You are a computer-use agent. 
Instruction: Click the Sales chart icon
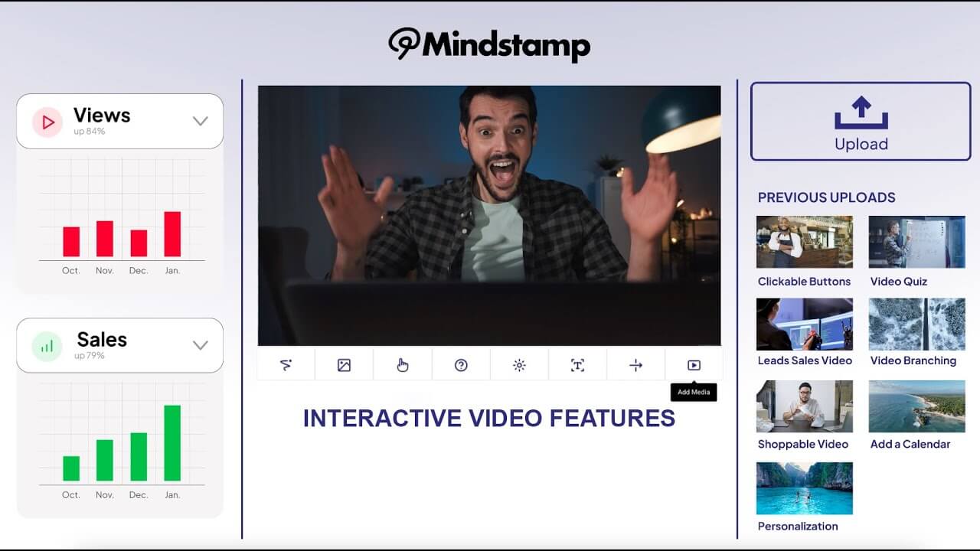click(47, 345)
